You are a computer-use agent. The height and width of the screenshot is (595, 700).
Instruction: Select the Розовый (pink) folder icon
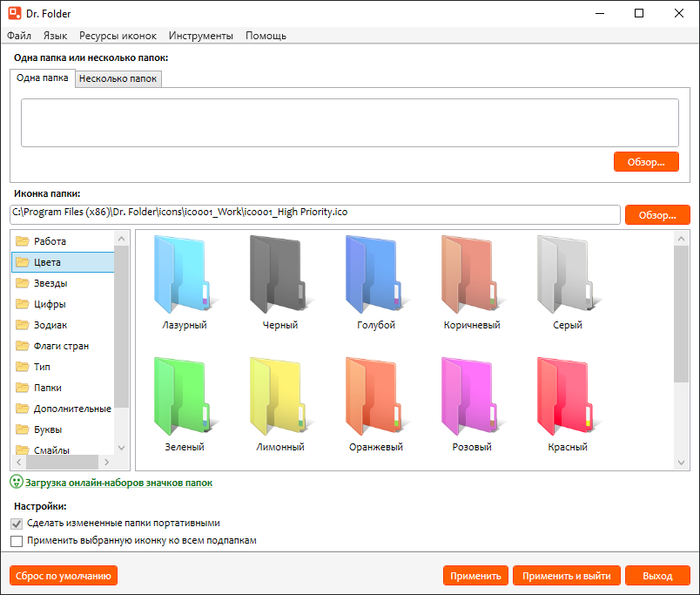click(x=471, y=397)
